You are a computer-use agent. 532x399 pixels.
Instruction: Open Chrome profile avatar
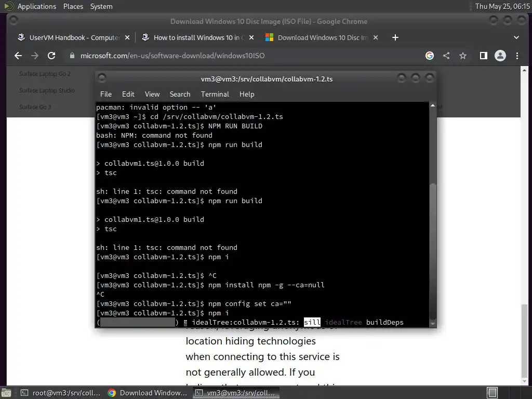pos(500,56)
